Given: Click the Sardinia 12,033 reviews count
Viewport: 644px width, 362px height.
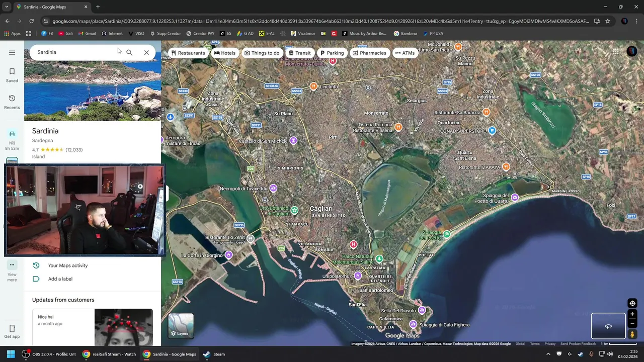Looking at the screenshot, I should 74,150.
